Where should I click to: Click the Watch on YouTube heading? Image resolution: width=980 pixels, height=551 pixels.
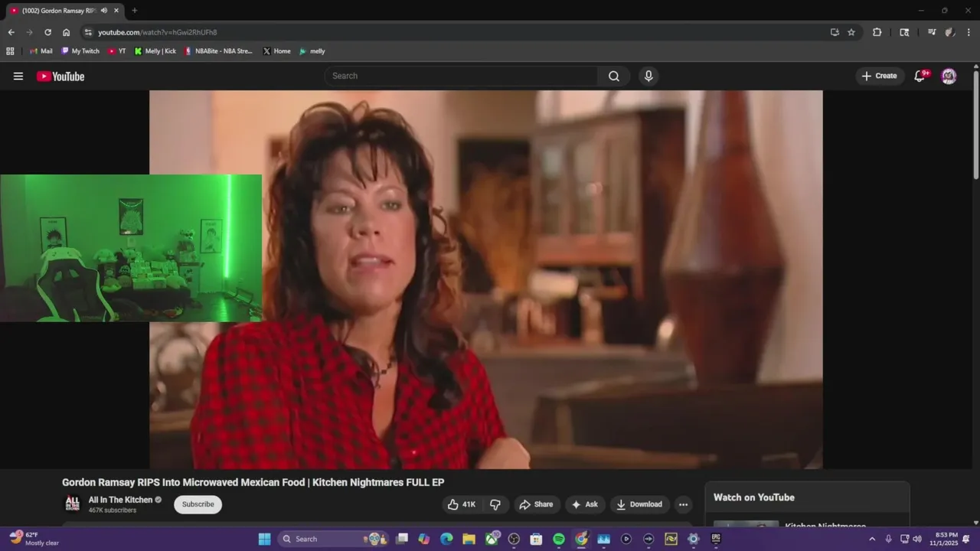(754, 497)
